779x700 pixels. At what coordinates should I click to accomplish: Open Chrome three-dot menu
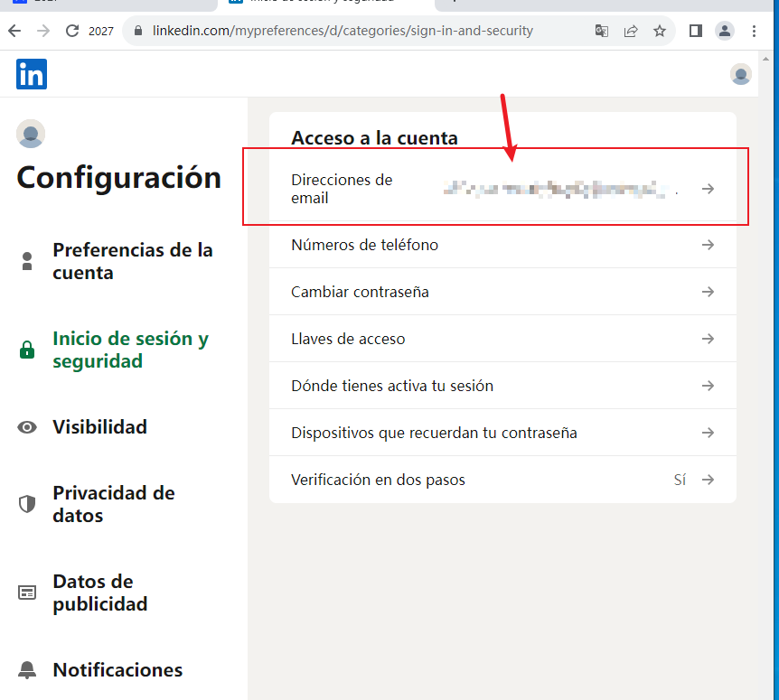pos(755,31)
